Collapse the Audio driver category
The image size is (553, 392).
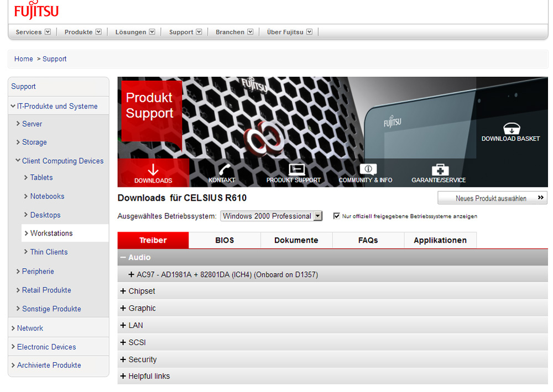point(123,257)
